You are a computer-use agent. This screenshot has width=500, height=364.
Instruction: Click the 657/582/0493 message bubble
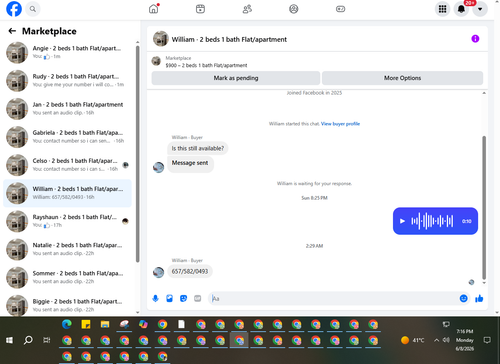click(x=190, y=271)
